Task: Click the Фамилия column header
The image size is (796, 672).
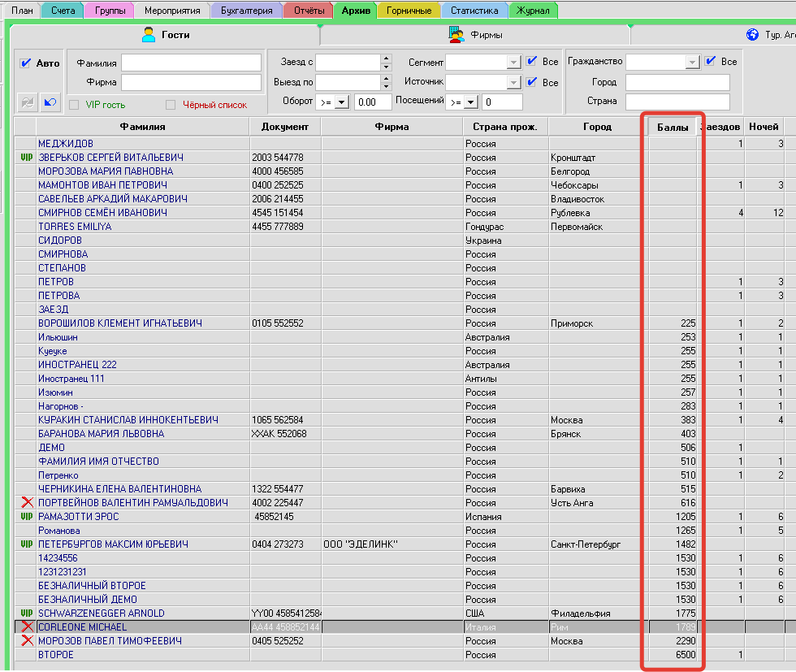Action: pos(142,127)
